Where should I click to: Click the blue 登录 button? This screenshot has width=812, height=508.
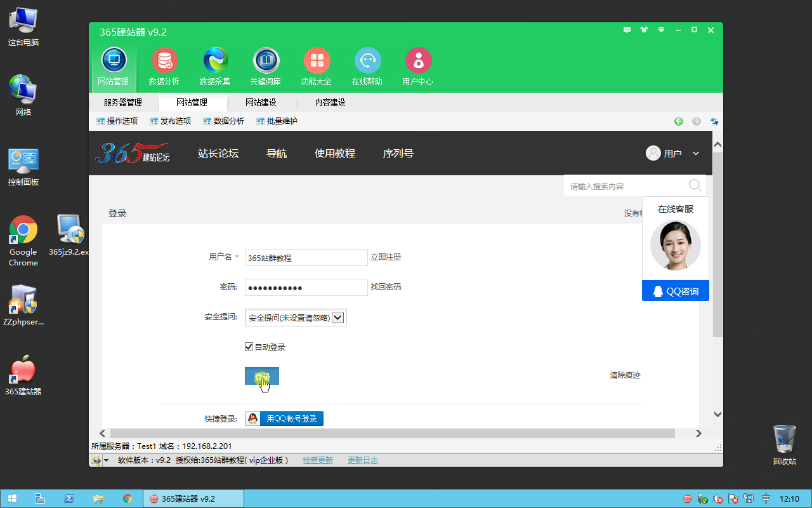point(262,377)
